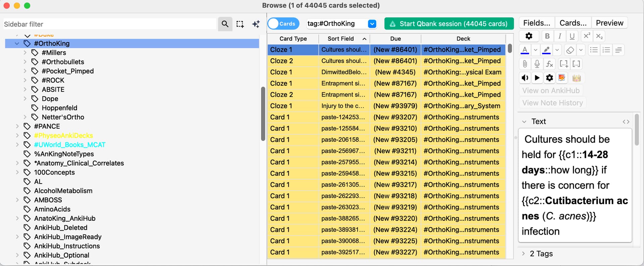Click the superscript formatting icon
Image resolution: width=644 pixels, height=266 pixels.
click(587, 36)
